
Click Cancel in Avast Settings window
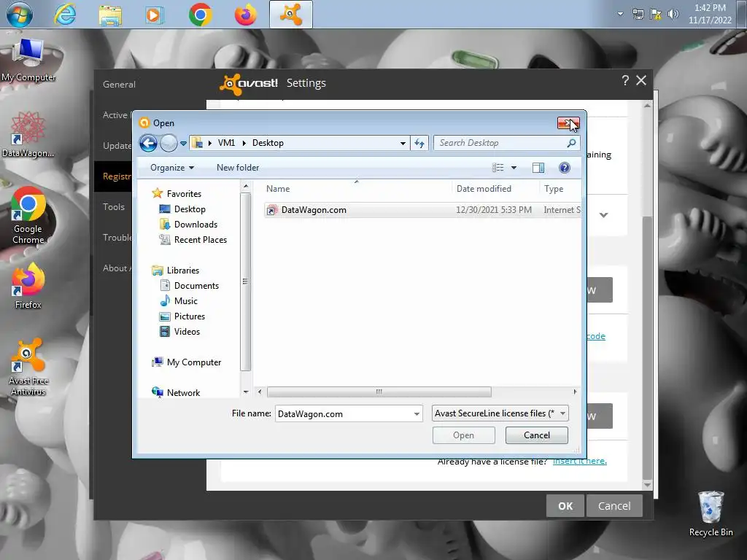(x=614, y=506)
